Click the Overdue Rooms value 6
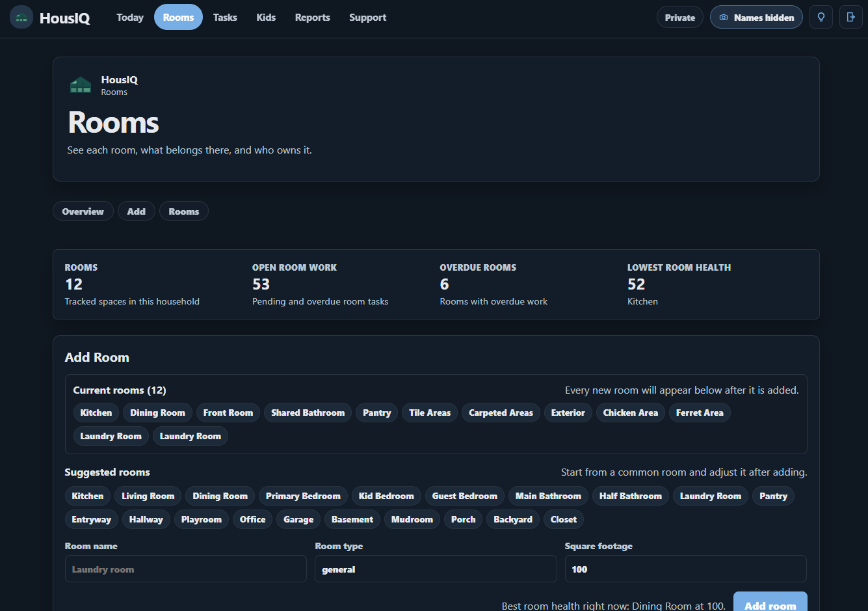Screen dimensions: 868x611 coord(445,284)
